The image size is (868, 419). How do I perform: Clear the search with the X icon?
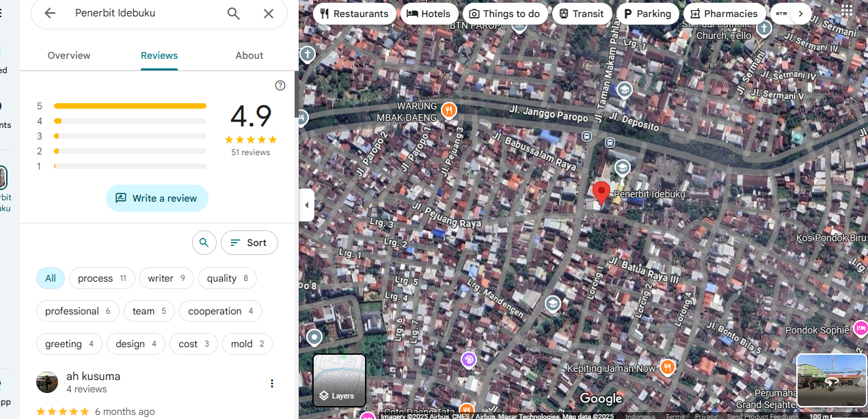coord(269,14)
